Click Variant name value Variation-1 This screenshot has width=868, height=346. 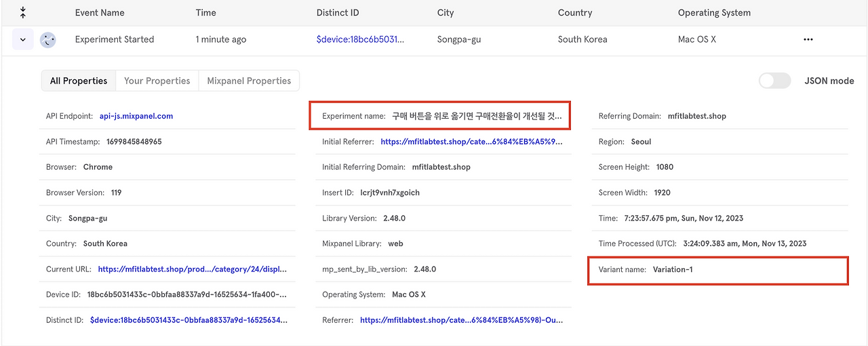[673, 269]
